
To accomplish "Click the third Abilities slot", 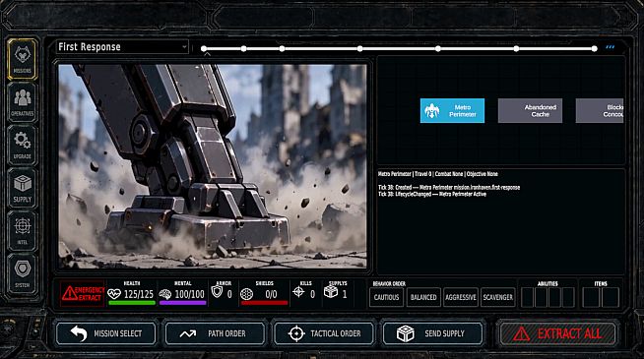I will [x=554, y=297].
